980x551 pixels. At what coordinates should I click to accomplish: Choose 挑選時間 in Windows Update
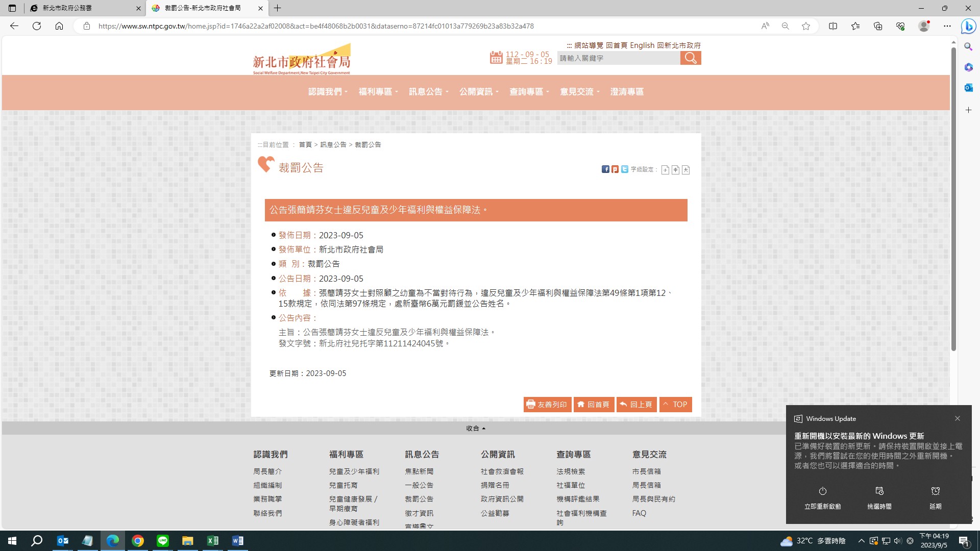(879, 498)
